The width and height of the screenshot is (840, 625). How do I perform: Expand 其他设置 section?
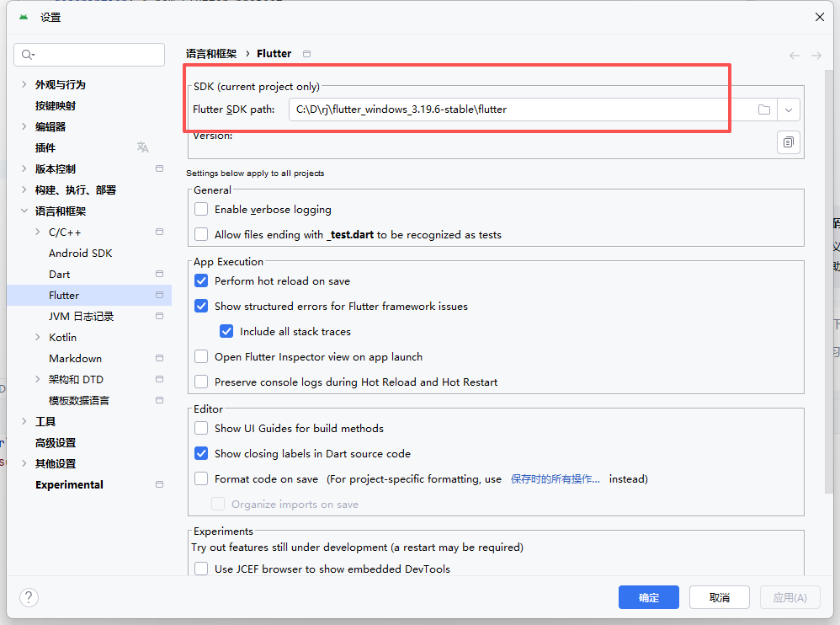[24, 463]
